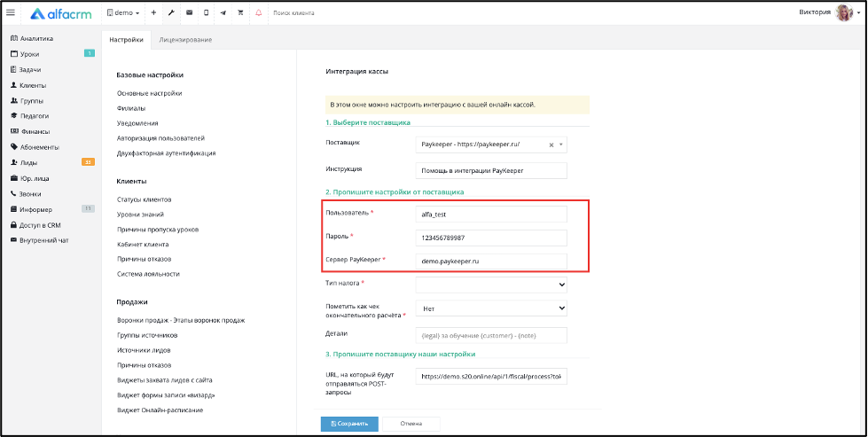
Task: Open Задачи in the sidebar
Action: pyautogui.click(x=26, y=70)
